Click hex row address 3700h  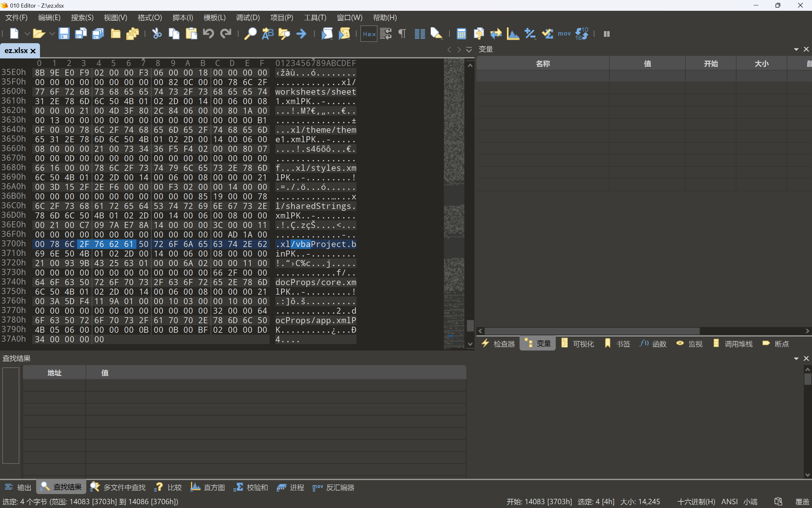[x=13, y=243]
